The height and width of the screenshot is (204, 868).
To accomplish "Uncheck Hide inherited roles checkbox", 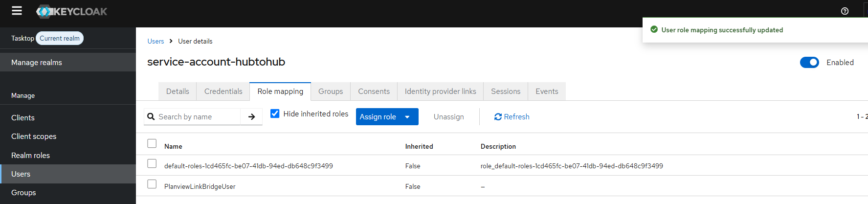I will [275, 113].
